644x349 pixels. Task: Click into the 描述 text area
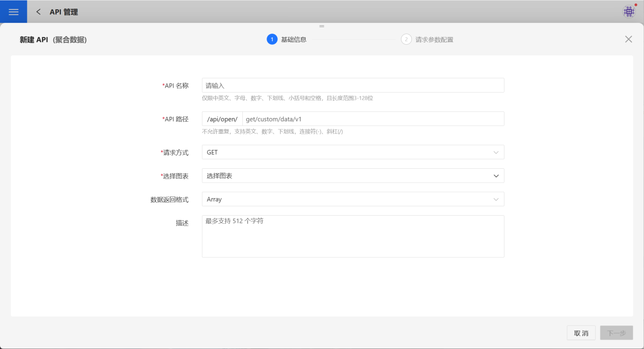(x=352, y=236)
